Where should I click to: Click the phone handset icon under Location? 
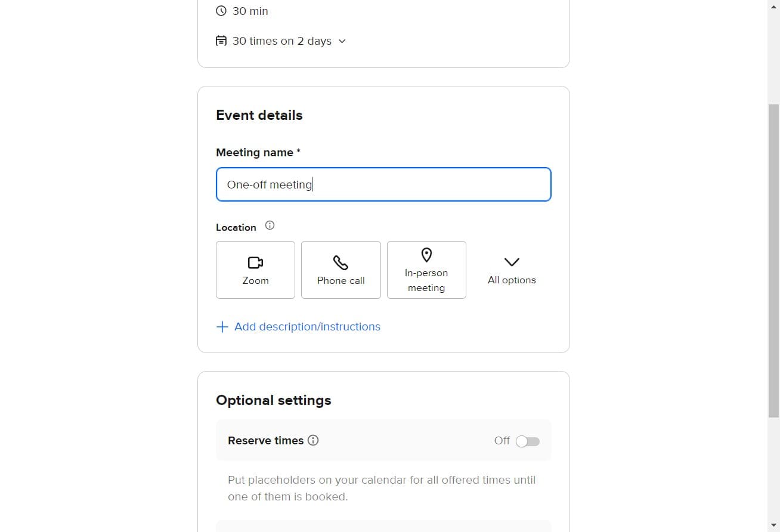point(341,262)
